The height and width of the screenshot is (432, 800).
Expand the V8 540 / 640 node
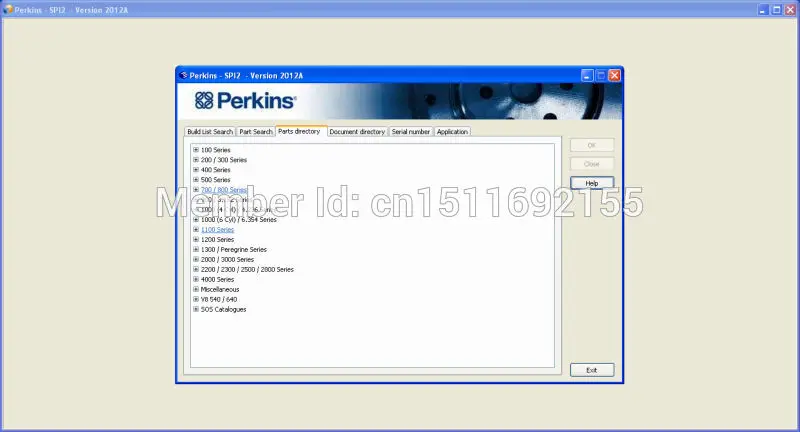[x=196, y=299]
